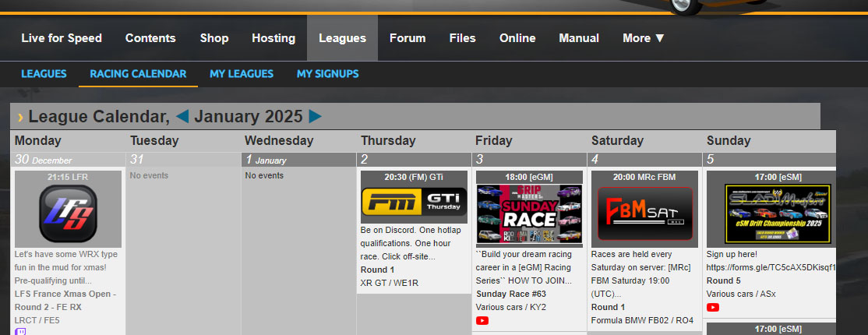Open YouTube icon under eSM Round 5
Screen dimensions: 868x335
pos(713,307)
